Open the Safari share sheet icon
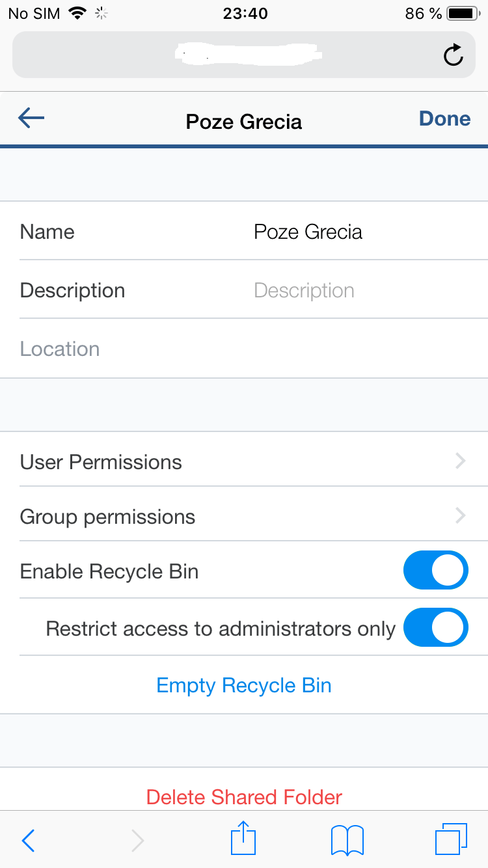 coord(243,838)
